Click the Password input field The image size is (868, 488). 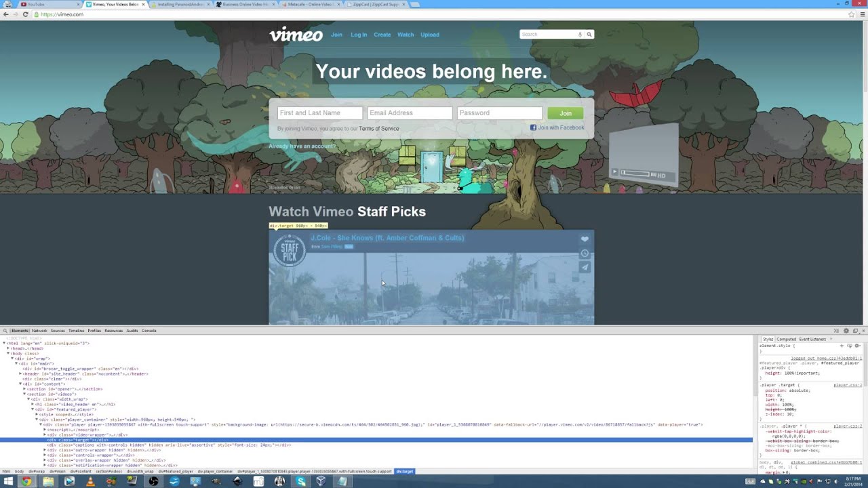pyautogui.click(x=500, y=113)
